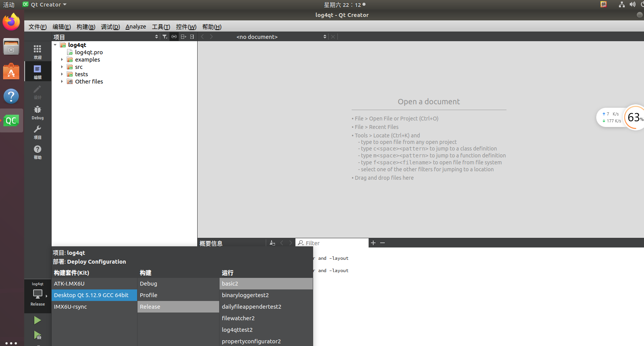This screenshot has width=644, height=346.
Task: Zoom in output pane with plus icon
Action: click(373, 243)
